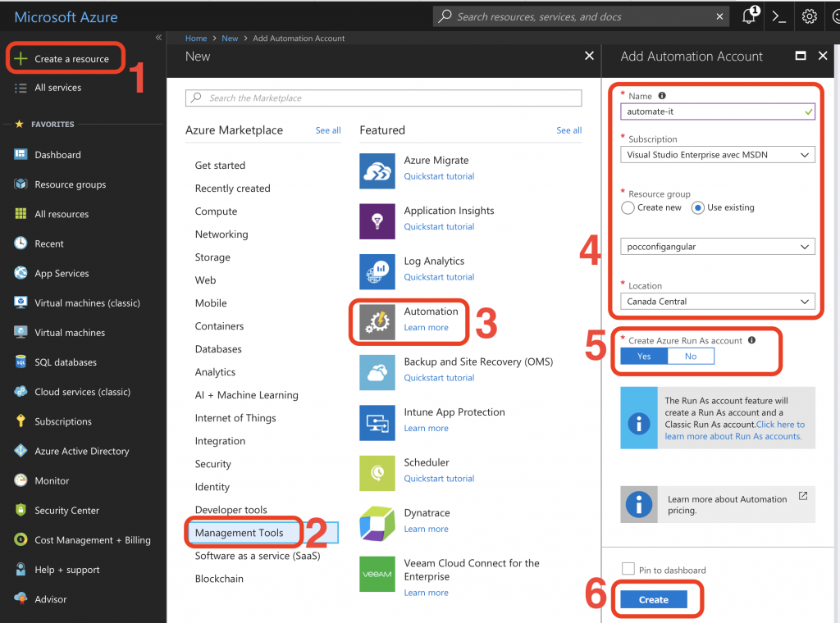
Task: Click the Log Analytics tile icon
Action: (x=377, y=272)
